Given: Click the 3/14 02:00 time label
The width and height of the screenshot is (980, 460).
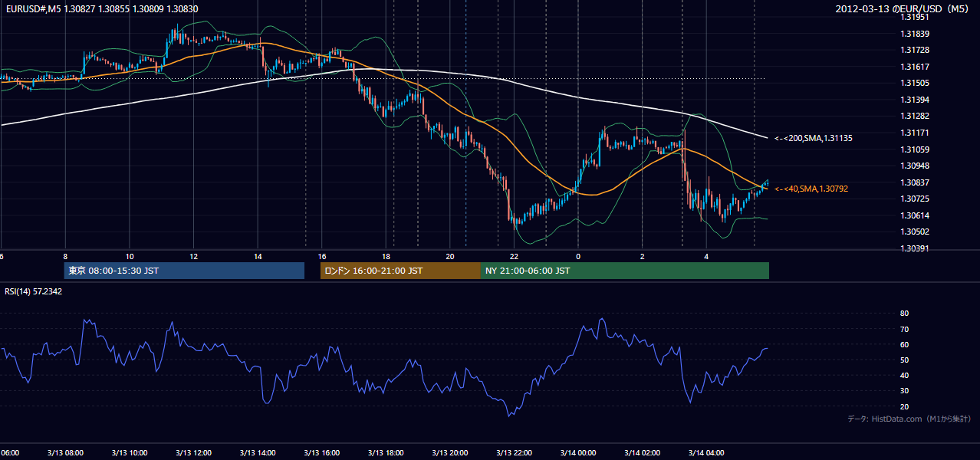Looking at the screenshot, I should coord(642,452).
